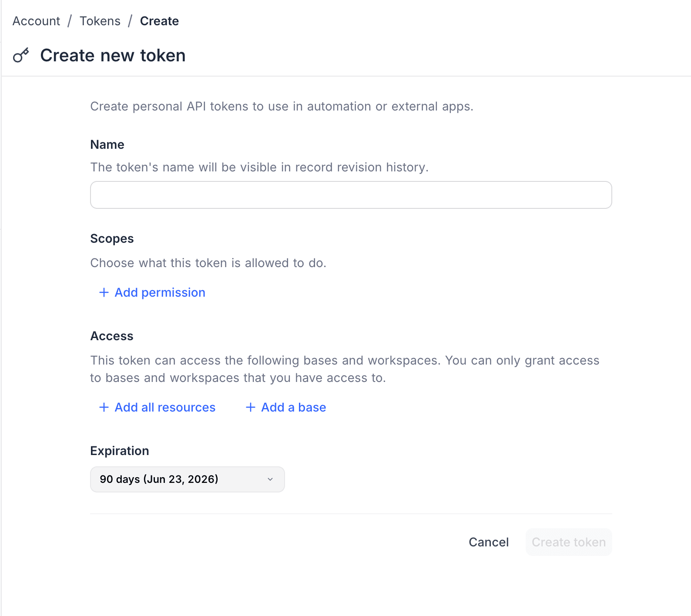The width and height of the screenshot is (691, 616).
Task: Click the plus icon next to Add all resources
Action: click(x=104, y=407)
